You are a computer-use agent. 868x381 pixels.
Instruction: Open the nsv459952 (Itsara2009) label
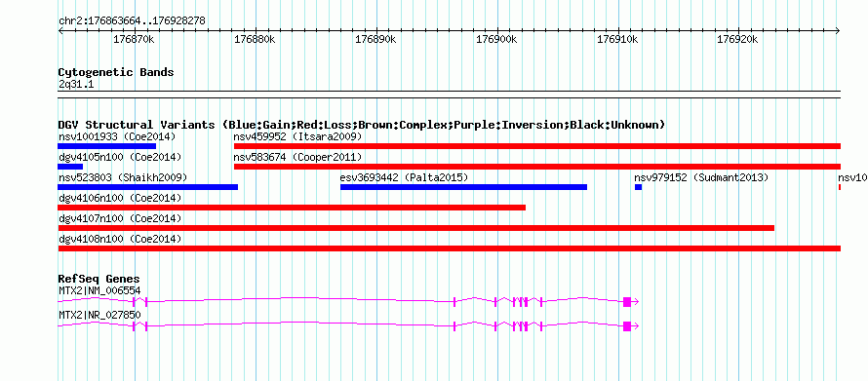tap(297, 136)
